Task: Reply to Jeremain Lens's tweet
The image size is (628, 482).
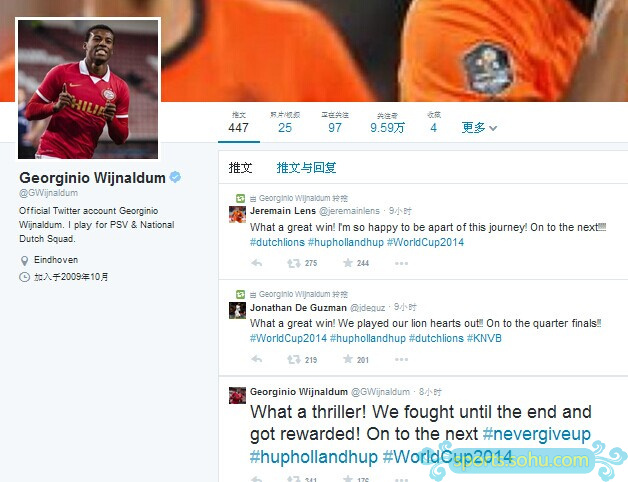Action: point(257,263)
